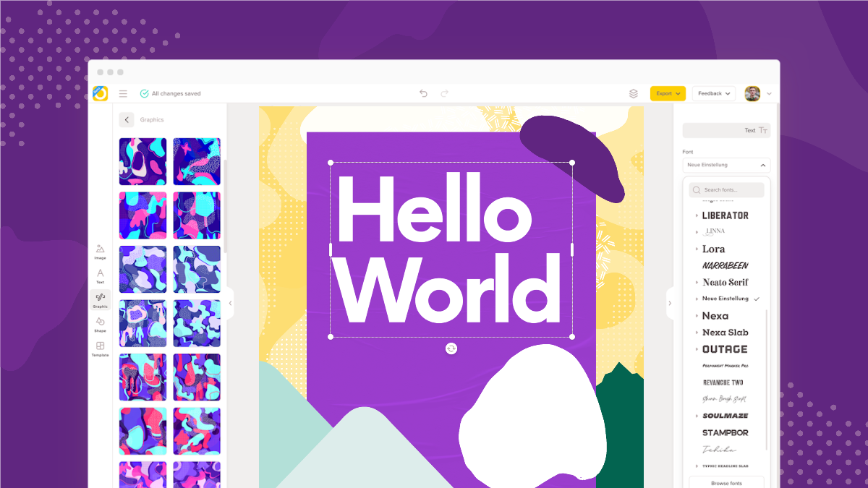Pick the second graphic thumbnail in top row
This screenshot has width=868, height=488.
197,161
